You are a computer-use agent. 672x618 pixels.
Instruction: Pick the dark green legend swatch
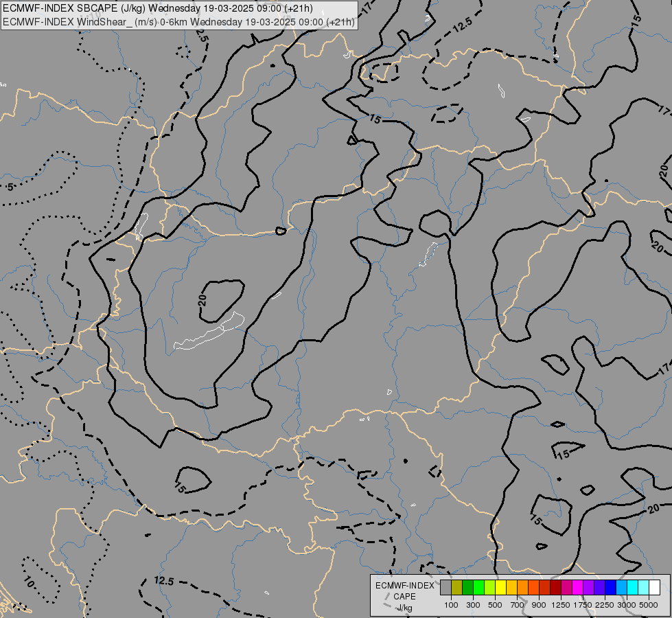click(468, 587)
